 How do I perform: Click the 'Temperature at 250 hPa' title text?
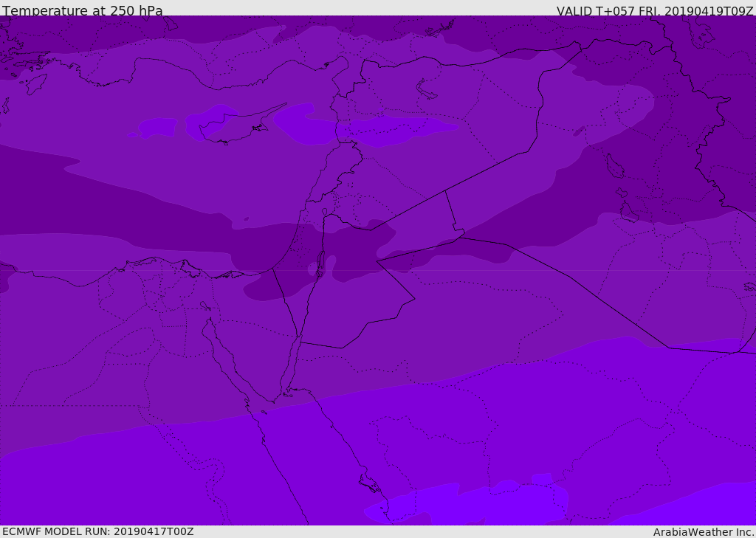click(x=83, y=10)
